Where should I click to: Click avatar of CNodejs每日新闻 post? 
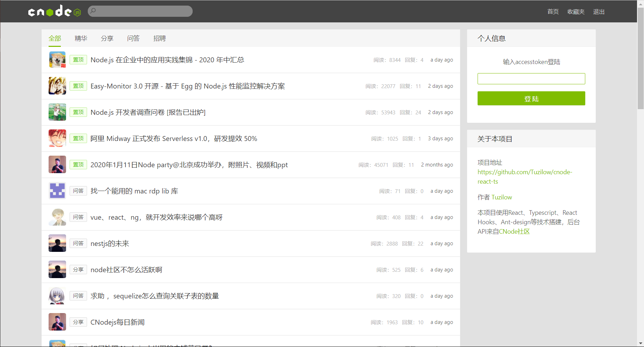point(57,322)
